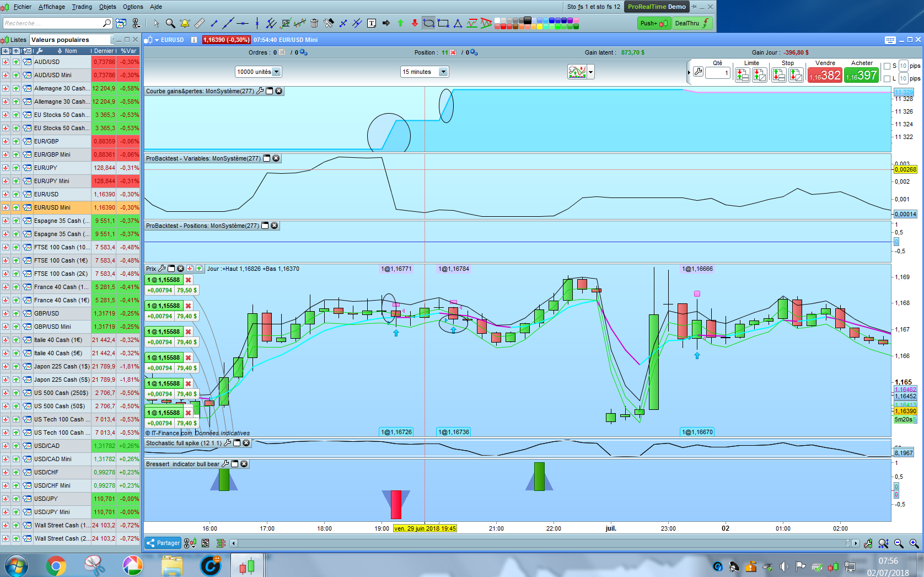Screen dimensions: 924x577
Task: Click the Partager share button
Action: (163, 543)
